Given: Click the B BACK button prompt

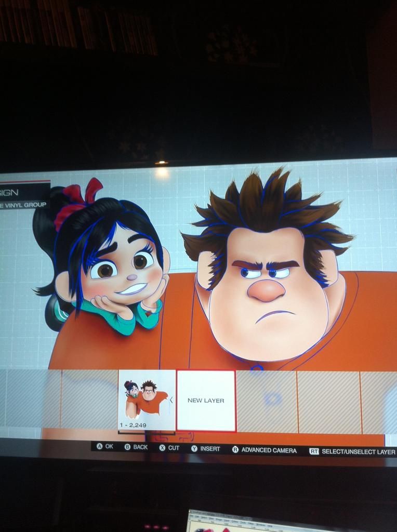Looking at the screenshot, I should click(x=136, y=447).
